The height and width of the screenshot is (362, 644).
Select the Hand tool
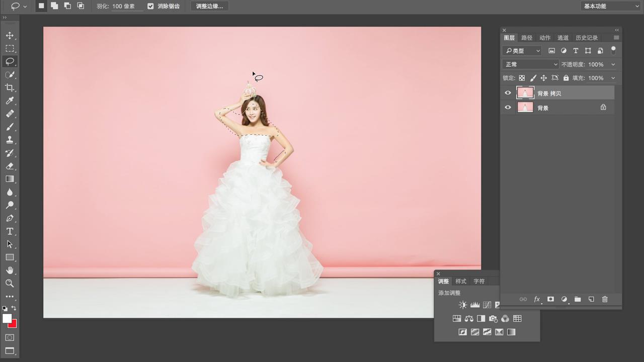(10, 270)
